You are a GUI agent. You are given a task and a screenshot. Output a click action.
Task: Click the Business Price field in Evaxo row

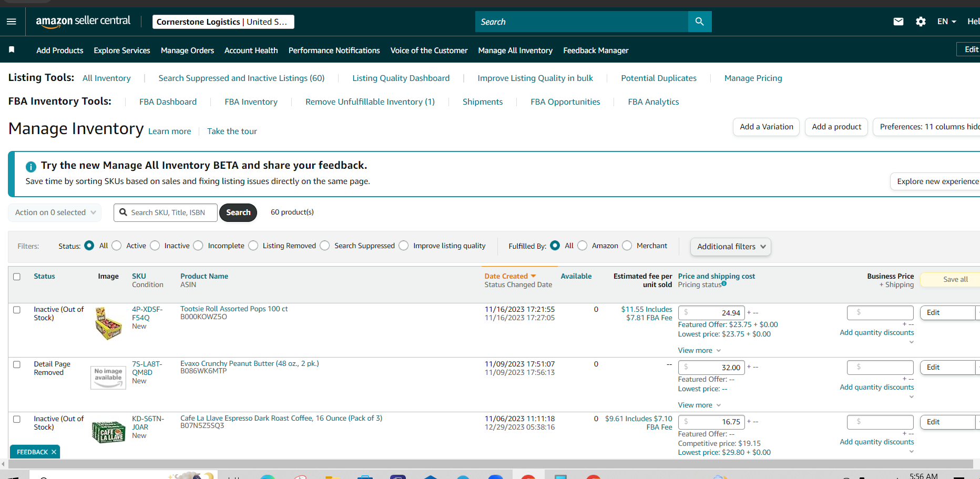(x=880, y=368)
